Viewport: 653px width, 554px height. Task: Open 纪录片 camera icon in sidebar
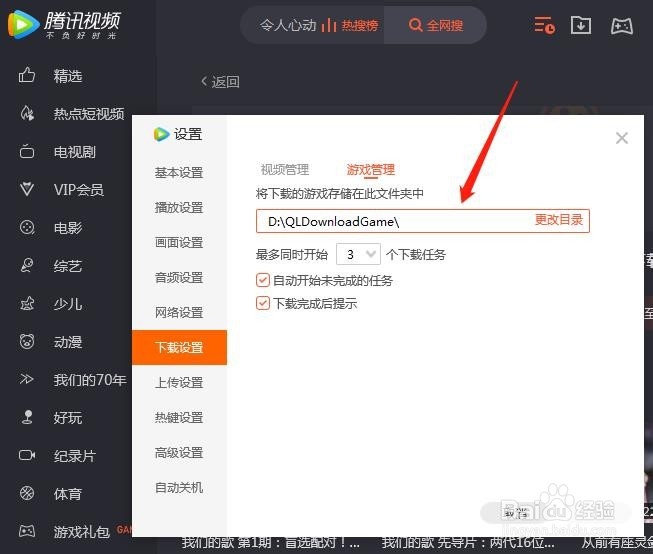coord(27,455)
